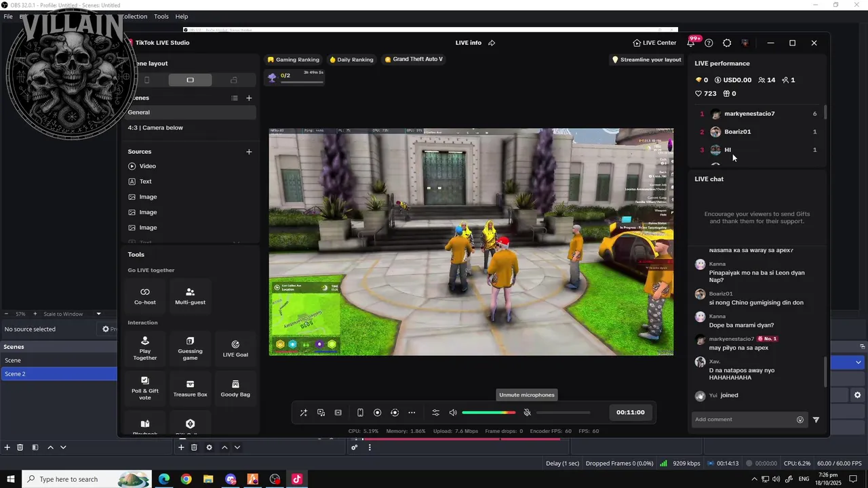
Task: Open the notifications bell with 99+ badge
Action: tap(691, 43)
